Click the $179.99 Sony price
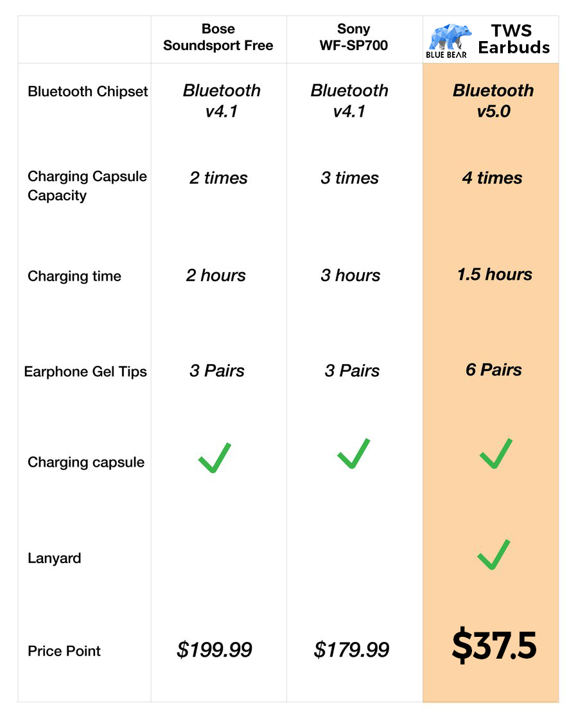Screen dimensions: 578x728 point(351,650)
